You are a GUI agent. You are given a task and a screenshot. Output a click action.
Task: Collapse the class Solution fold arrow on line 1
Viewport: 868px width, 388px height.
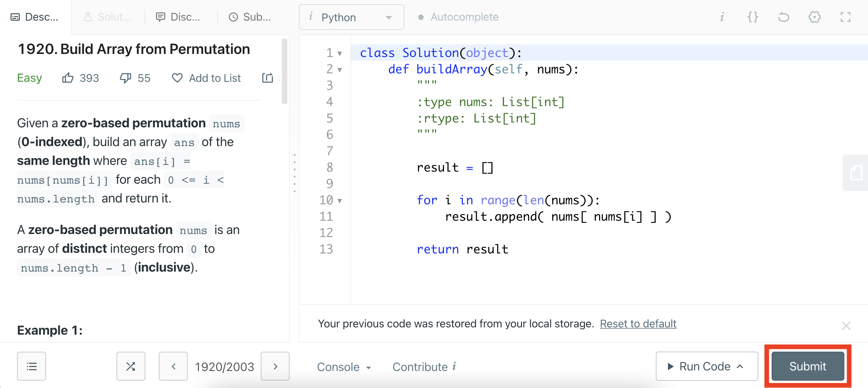coord(340,53)
